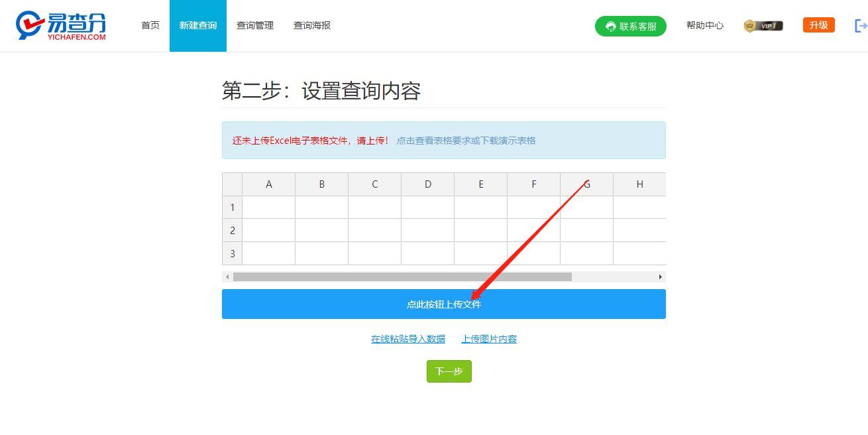Click the logout arrow icon top right
The width and height of the screenshot is (868, 435).
pyautogui.click(x=861, y=25)
